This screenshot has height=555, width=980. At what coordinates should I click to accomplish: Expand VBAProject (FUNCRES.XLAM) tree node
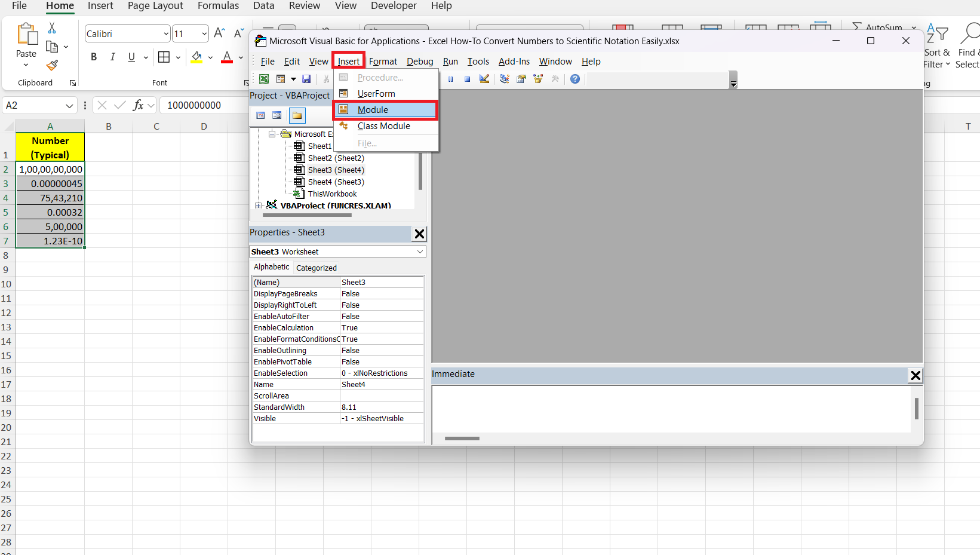(258, 206)
